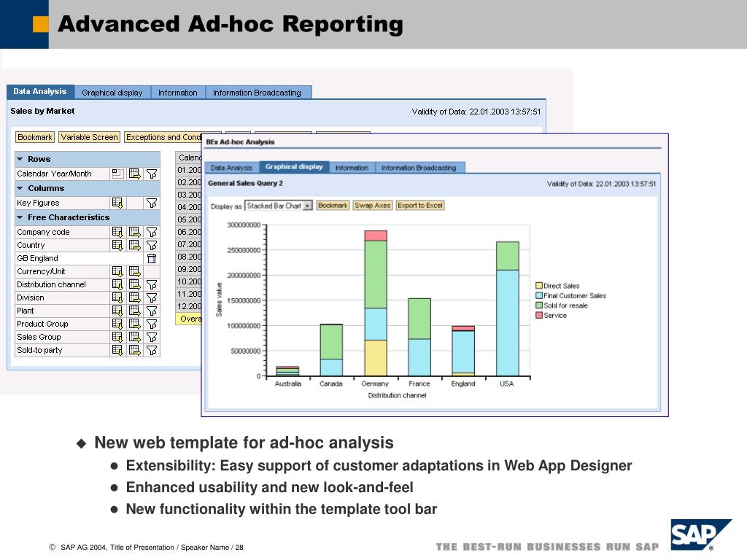Screen dimensions: 747x560
Task: Click the Product Group characteristic label
Action: pos(42,324)
